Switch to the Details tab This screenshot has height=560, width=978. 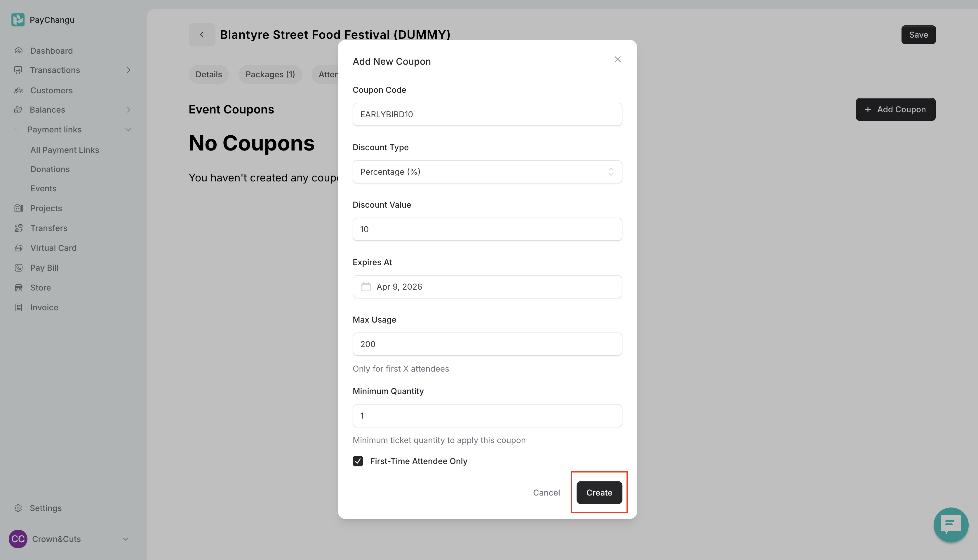209,75
